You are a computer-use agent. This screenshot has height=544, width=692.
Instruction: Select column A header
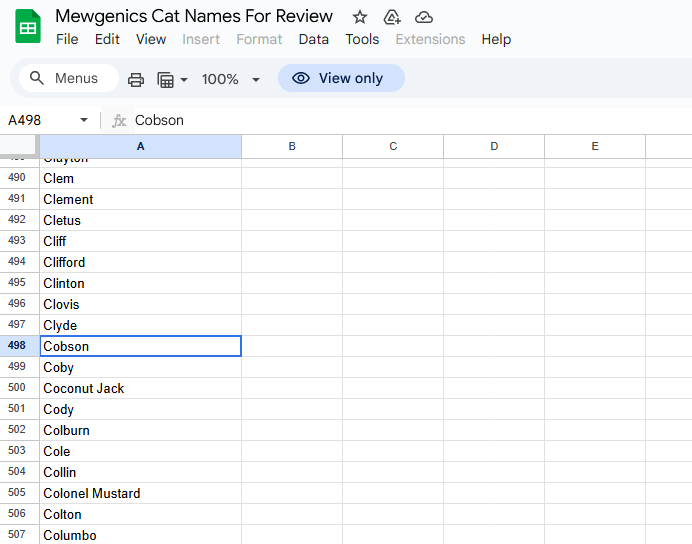140,146
